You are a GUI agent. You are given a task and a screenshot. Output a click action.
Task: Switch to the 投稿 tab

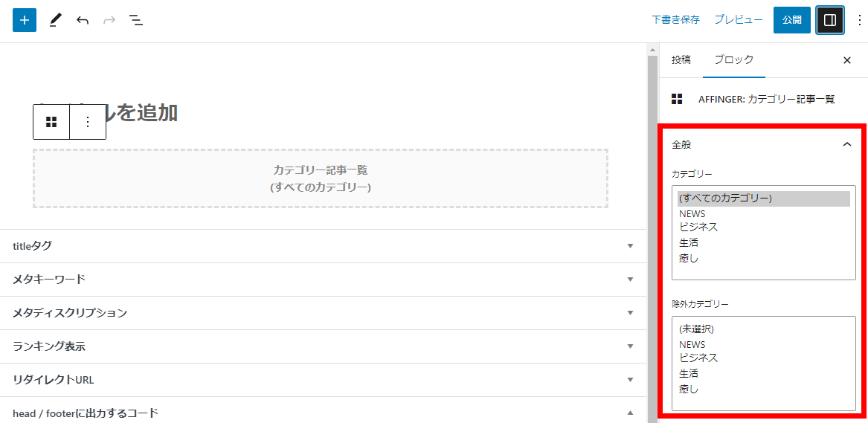tap(681, 60)
